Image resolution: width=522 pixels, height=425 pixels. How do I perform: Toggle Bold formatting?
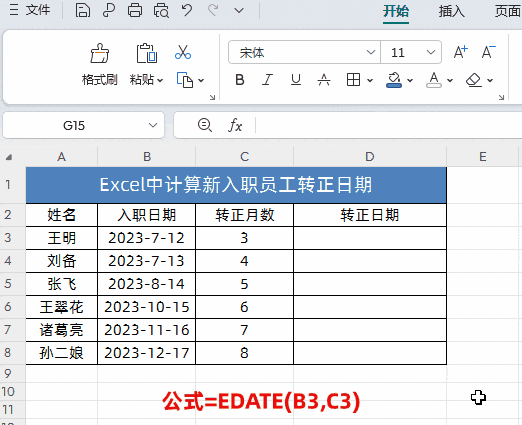point(240,80)
